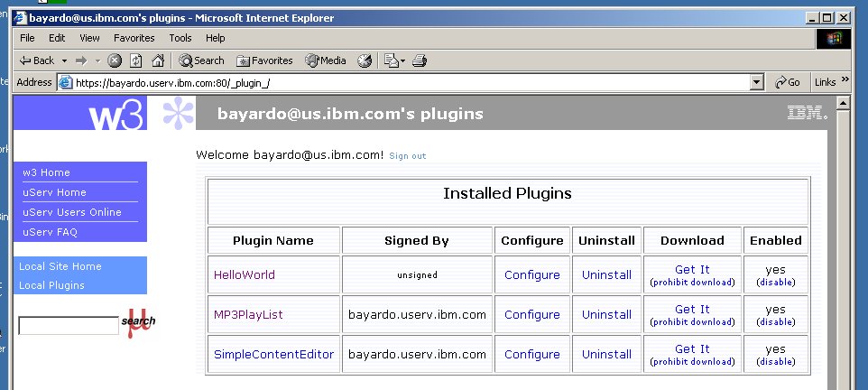This screenshot has height=390, width=868.
Task: Open the Favorites menu in the menu bar
Action: 134,38
